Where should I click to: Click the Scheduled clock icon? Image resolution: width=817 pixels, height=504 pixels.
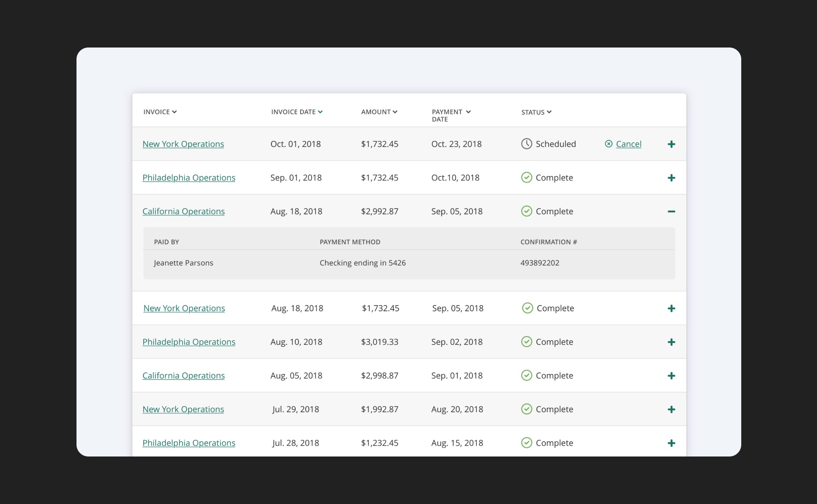coord(526,144)
